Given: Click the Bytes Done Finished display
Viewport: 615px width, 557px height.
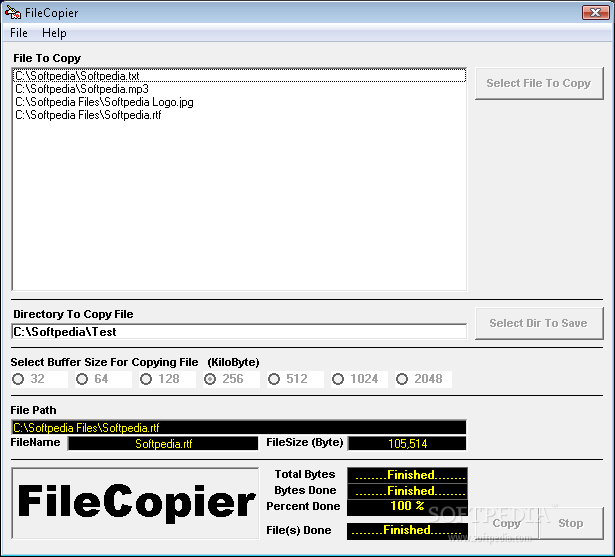Looking at the screenshot, I should point(408,491).
